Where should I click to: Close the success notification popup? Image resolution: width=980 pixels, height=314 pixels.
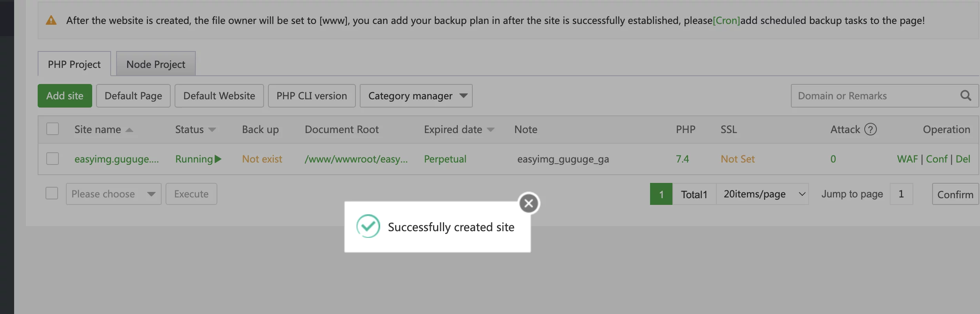point(528,203)
